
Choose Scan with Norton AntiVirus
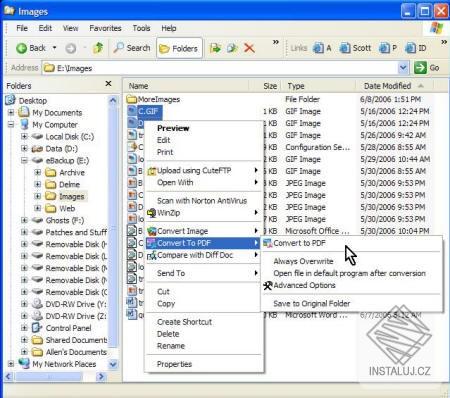[203, 201]
